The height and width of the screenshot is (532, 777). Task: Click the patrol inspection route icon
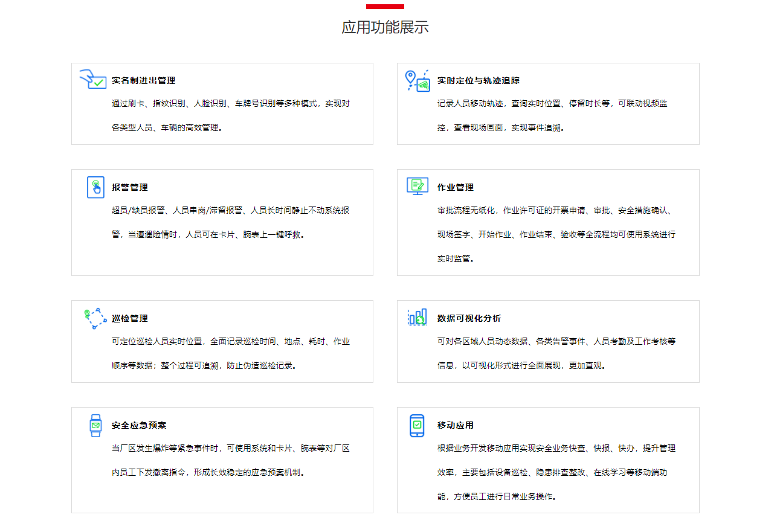(95, 318)
